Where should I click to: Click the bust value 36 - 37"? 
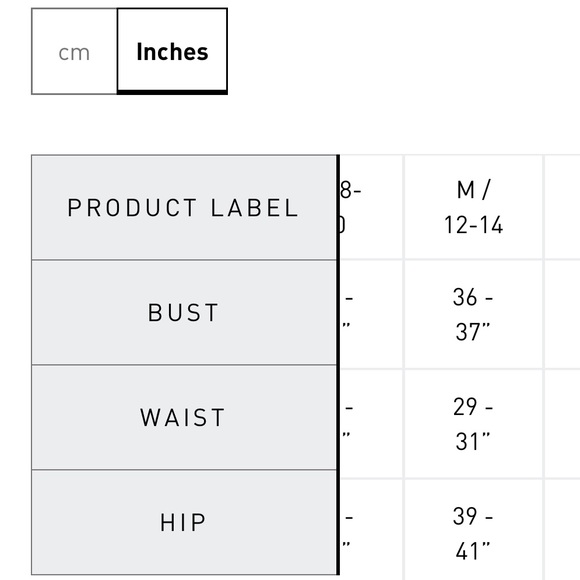pos(473,314)
